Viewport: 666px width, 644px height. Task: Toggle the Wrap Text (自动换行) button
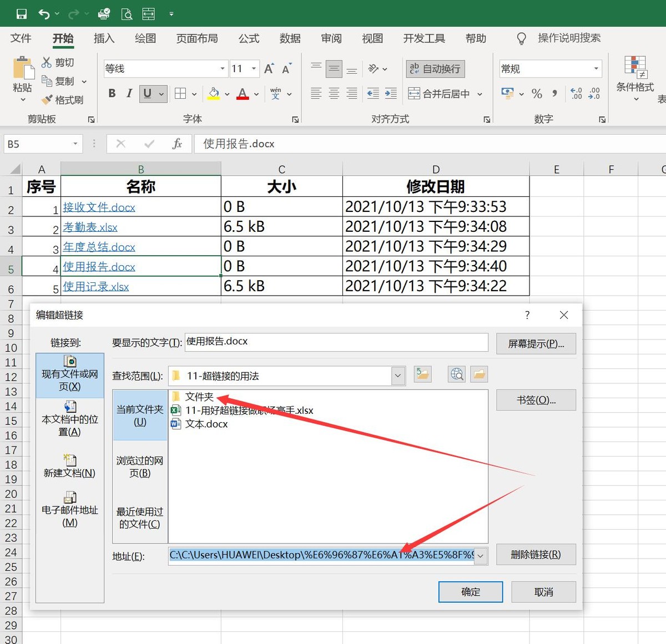point(435,69)
